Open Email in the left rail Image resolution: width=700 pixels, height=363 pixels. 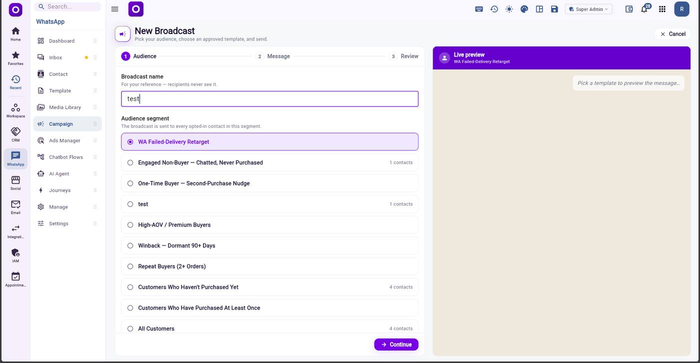tap(16, 207)
